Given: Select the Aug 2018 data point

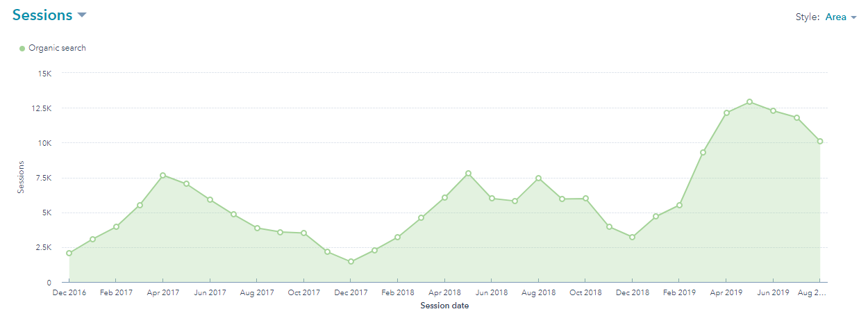Looking at the screenshot, I should (538, 178).
